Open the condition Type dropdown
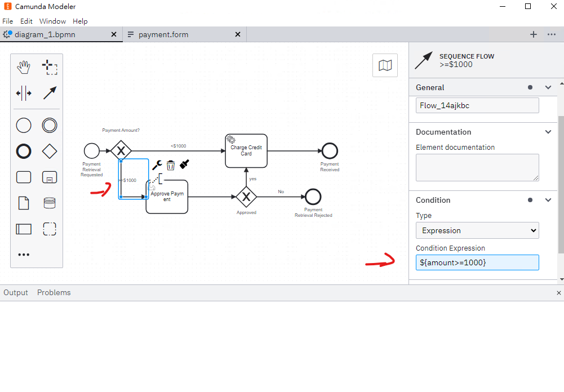 (x=477, y=230)
